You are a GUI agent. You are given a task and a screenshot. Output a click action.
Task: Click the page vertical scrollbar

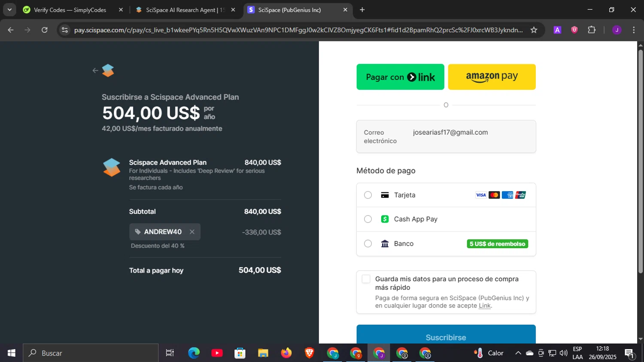(641, 161)
